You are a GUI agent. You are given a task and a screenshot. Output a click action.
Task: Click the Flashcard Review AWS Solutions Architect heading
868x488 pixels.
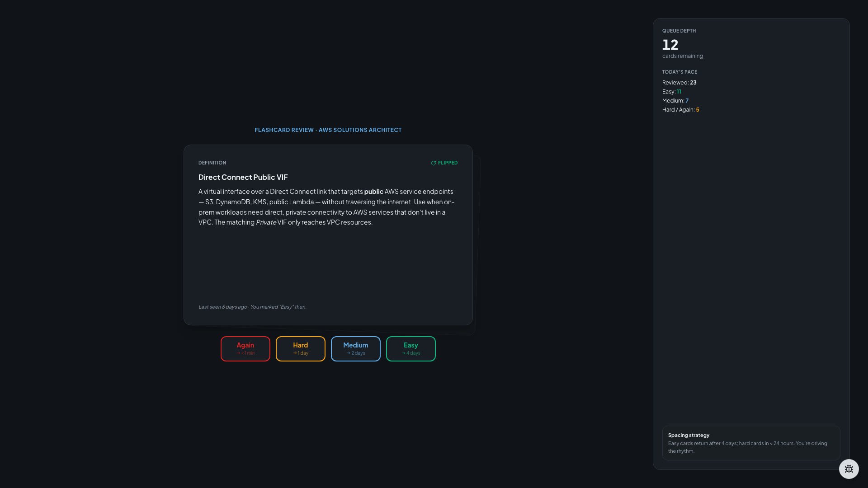tap(328, 130)
